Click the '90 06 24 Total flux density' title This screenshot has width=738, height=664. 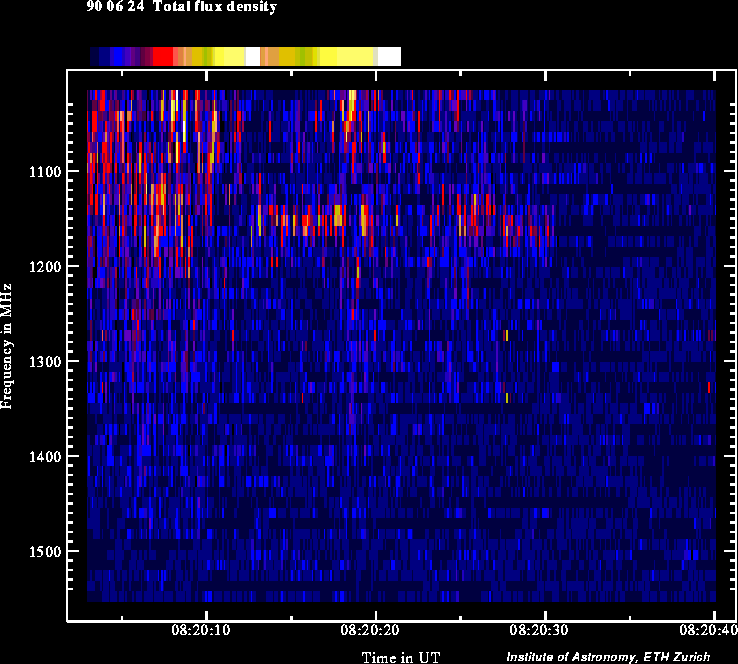coord(182,7)
